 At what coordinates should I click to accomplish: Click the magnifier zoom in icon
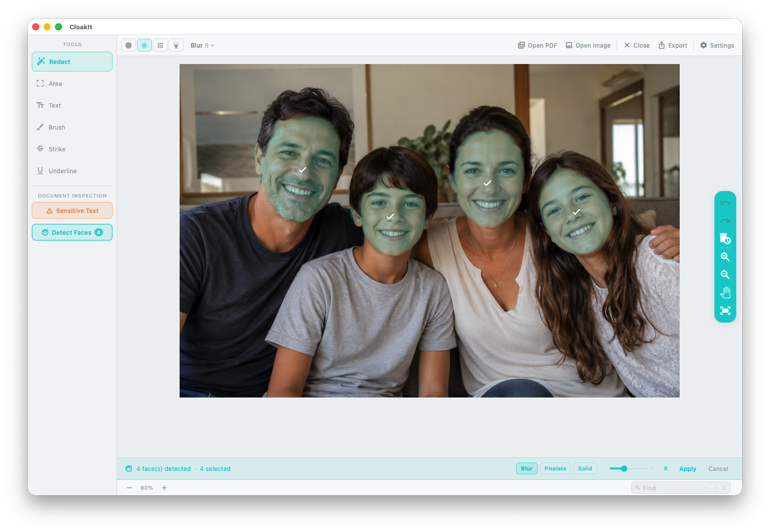click(x=725, y=257)
